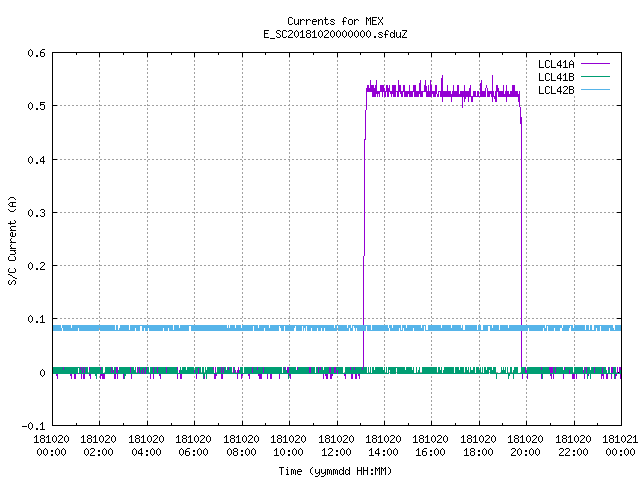Click the 181020 18:00 x-axis tick label
This screenshot has width=640, height=480.
478,446
